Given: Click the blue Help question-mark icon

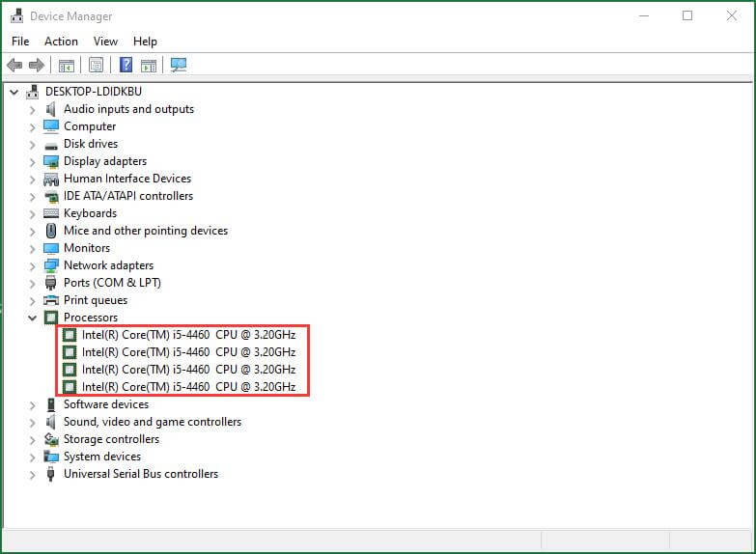Looking at the screenshot, I should click(x=126, y=65).
